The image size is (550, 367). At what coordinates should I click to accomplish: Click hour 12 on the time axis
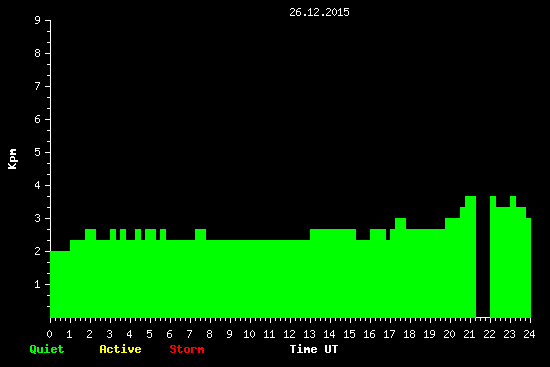pyautogui.click(x=289, y=334)
